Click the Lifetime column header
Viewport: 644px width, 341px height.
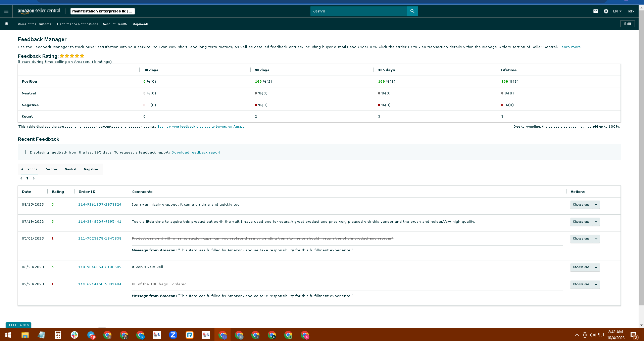pos(509,70)
